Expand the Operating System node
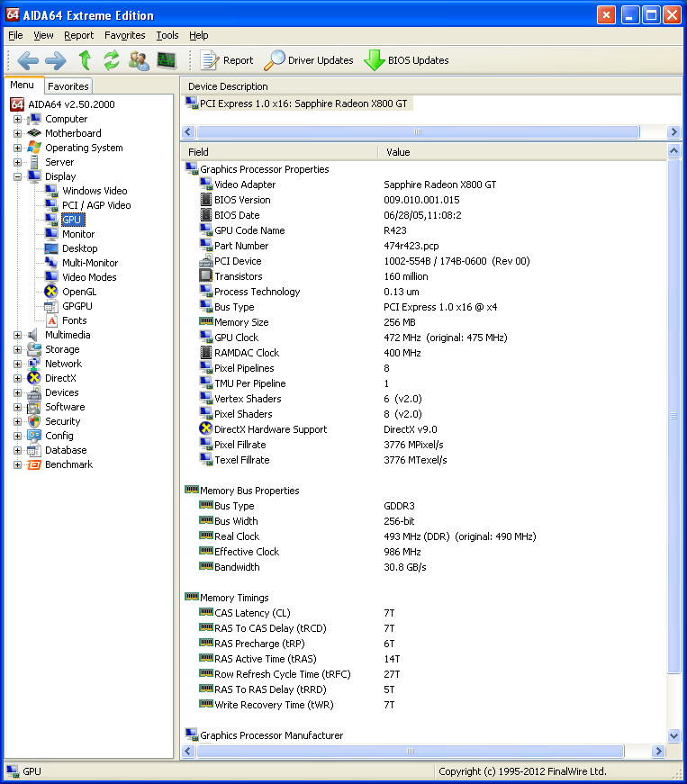Screen dimensions: 687x784 (17, 148)
